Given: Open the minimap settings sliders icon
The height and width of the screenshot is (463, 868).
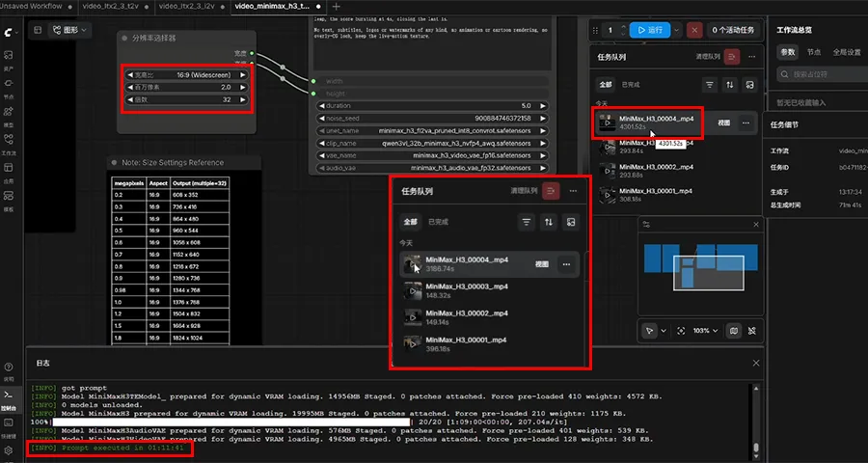Looking at the screenshot, I should (x=646, y=225).
